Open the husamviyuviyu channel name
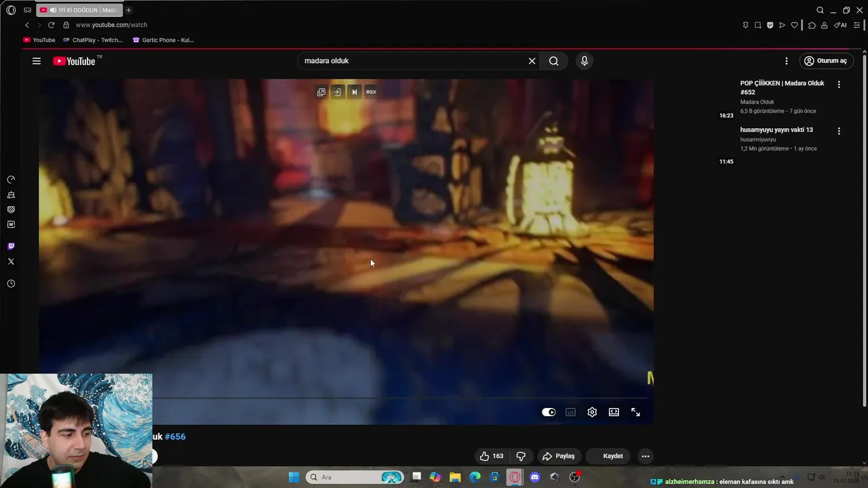 758,140
